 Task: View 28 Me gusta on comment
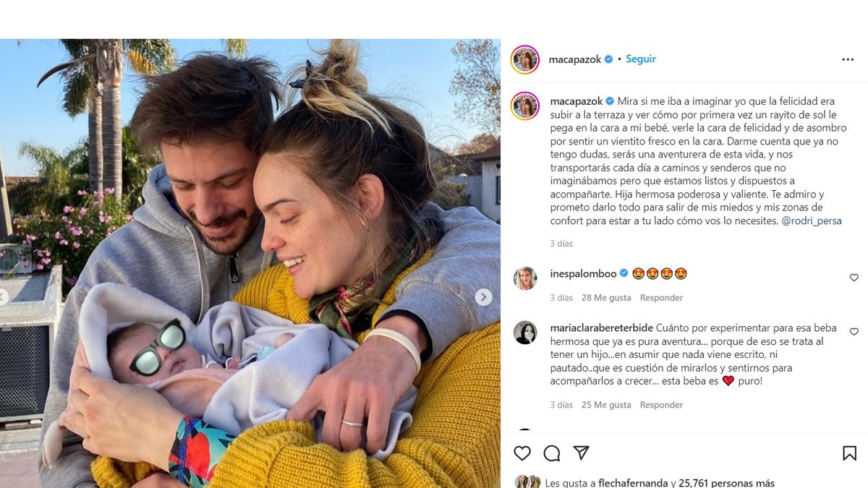(606, 298)
